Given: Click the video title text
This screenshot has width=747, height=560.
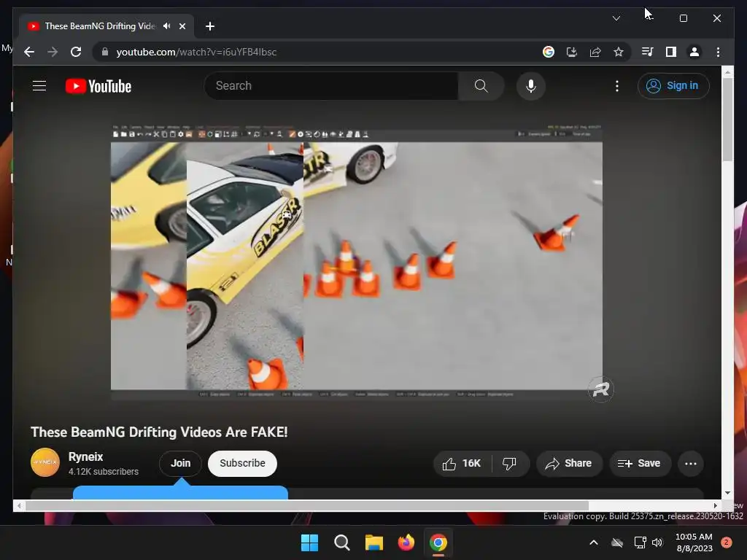Looking at the screenshot, I should click(159, 432).
